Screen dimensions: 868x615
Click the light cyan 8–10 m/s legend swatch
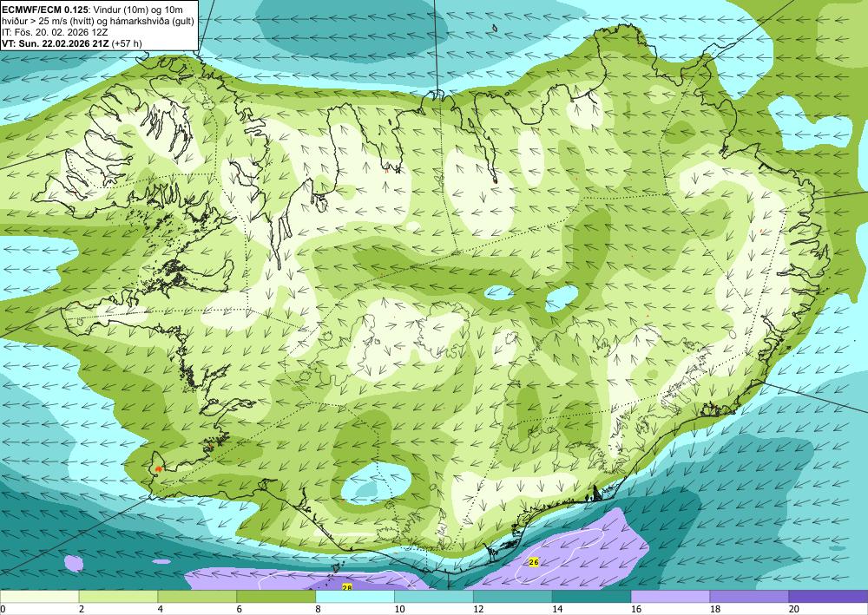[355, 597]
